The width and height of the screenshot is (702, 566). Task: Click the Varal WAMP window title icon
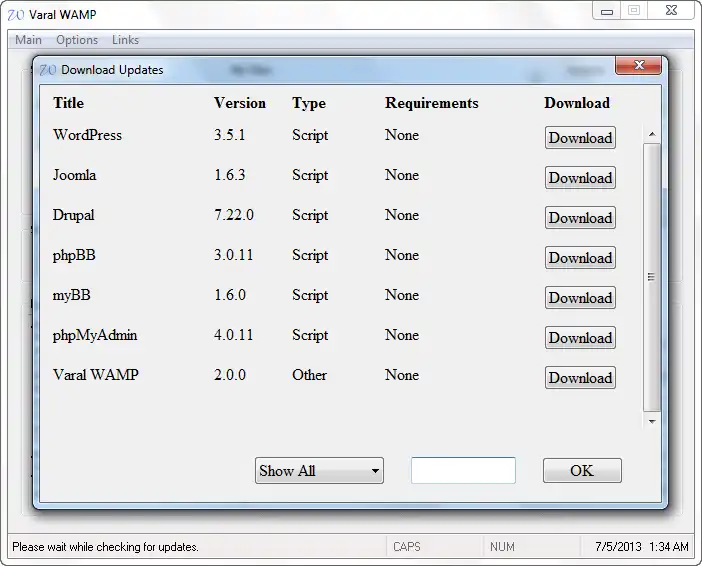[16, 15]
